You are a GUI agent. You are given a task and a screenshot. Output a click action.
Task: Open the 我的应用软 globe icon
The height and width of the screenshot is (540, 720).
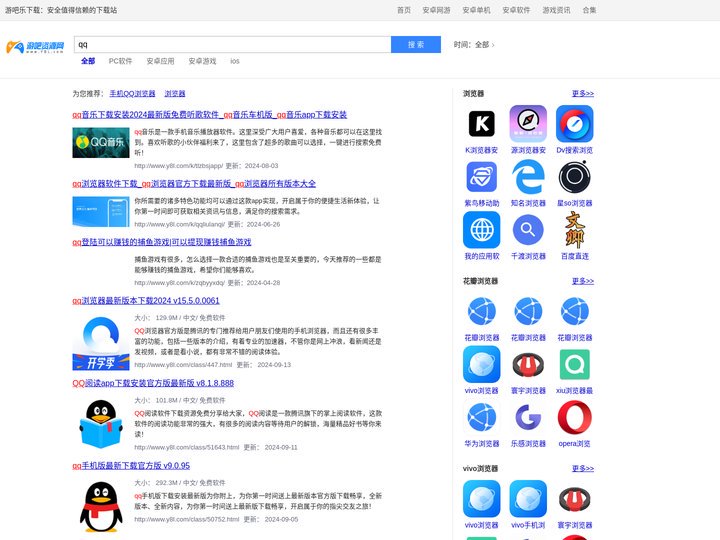pyautogui.click(x=481, y=230)
